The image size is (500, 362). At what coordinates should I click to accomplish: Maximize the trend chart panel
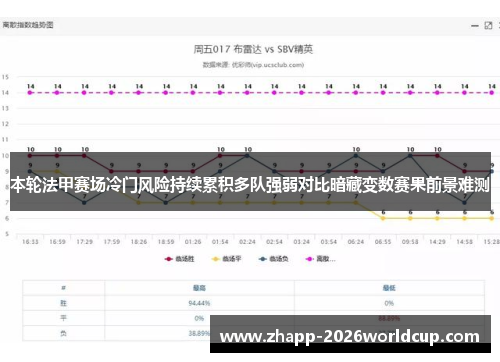coord(488,26)
